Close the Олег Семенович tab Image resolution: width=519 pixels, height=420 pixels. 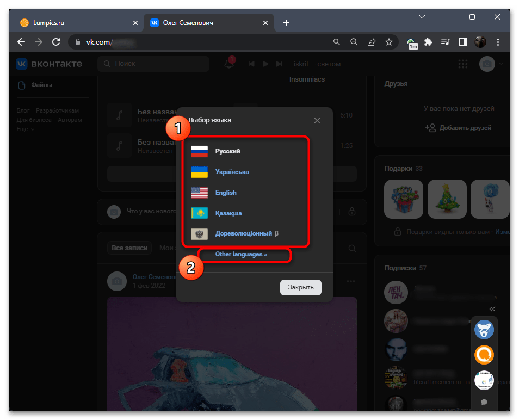point(265,23)
